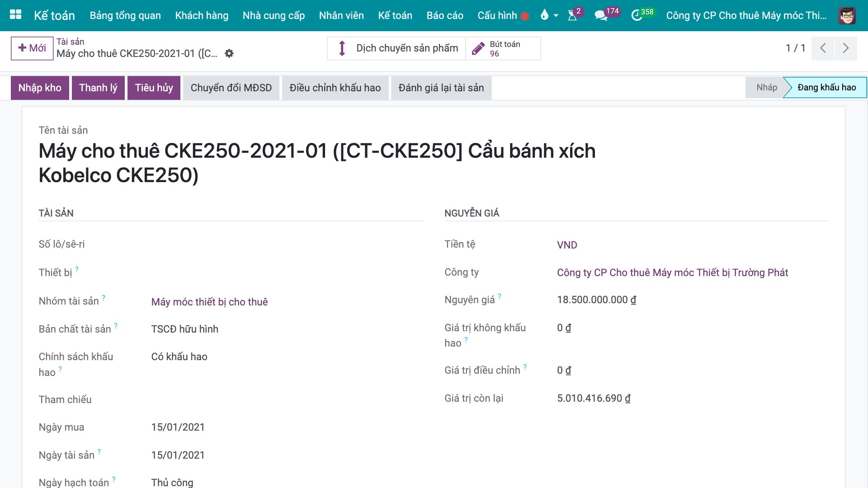
Task: Open Công ty CP Cho thuê Máy móc Thiết bị Trường Phát link
Action: coord(672,272)
